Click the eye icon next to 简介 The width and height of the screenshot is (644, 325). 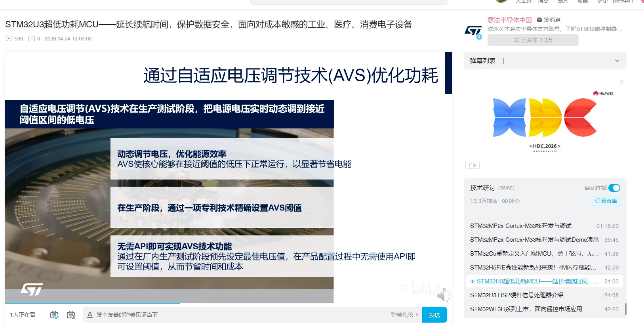(505, 201)
